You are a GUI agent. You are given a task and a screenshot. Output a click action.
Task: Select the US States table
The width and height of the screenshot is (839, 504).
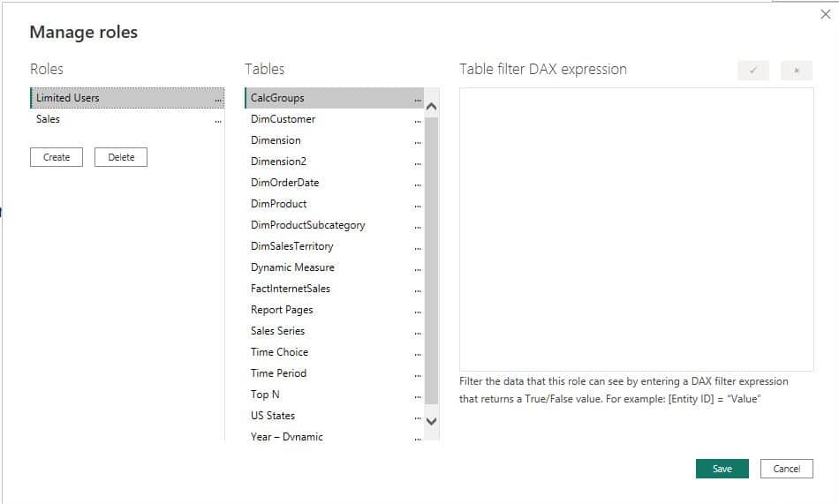(x=334, y=416)
